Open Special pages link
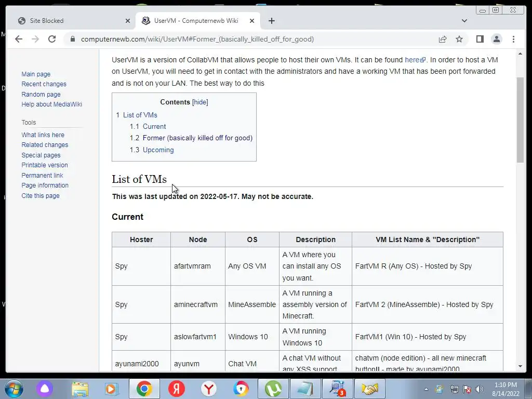 click(41, 155)
